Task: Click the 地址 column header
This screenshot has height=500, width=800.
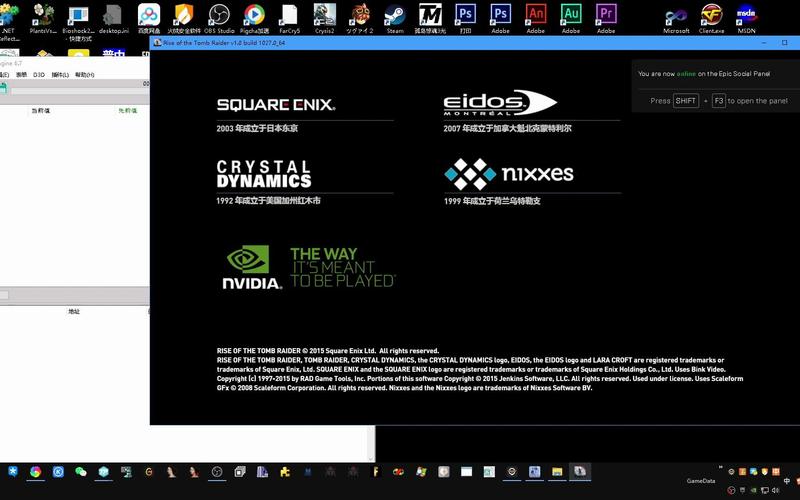Action: click(74, 311)
